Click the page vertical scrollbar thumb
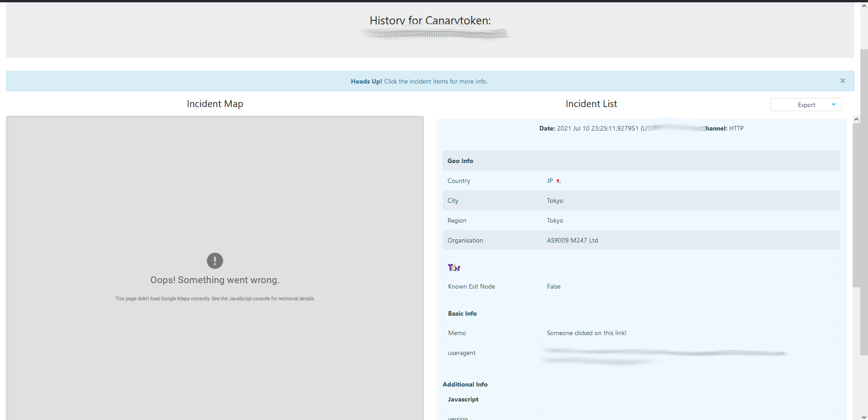The width and height of the screenshot is (868, 420). point(864,202)
